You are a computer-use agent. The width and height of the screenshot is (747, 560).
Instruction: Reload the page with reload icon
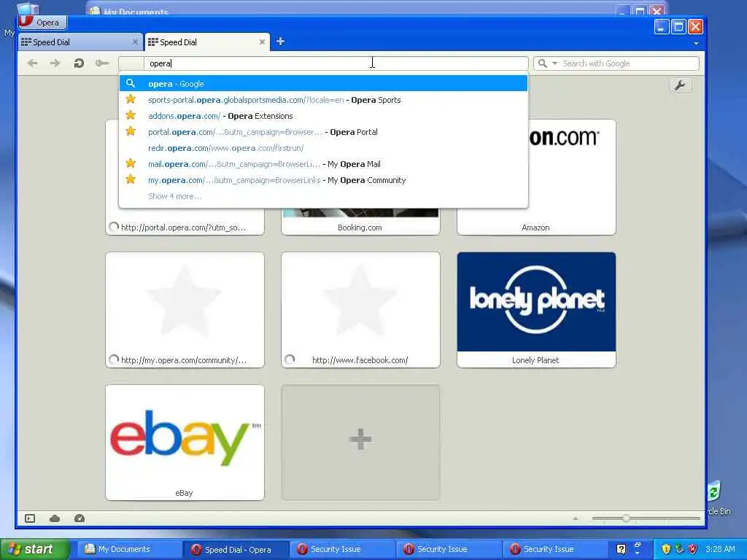pyautogui.click(x=79, y=63)
